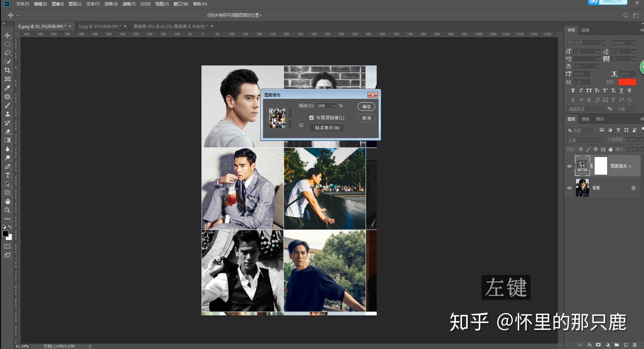The height and width of the screenshot is (349, 644).
Task: Toggle lock all for layer
Action: coord(611,149)
